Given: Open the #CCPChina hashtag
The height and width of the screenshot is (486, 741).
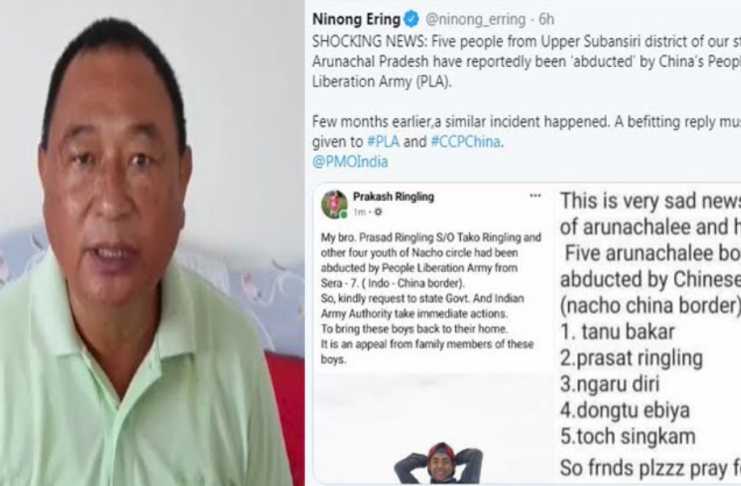Looking at the screenshot, I should (x=465, y=142).
